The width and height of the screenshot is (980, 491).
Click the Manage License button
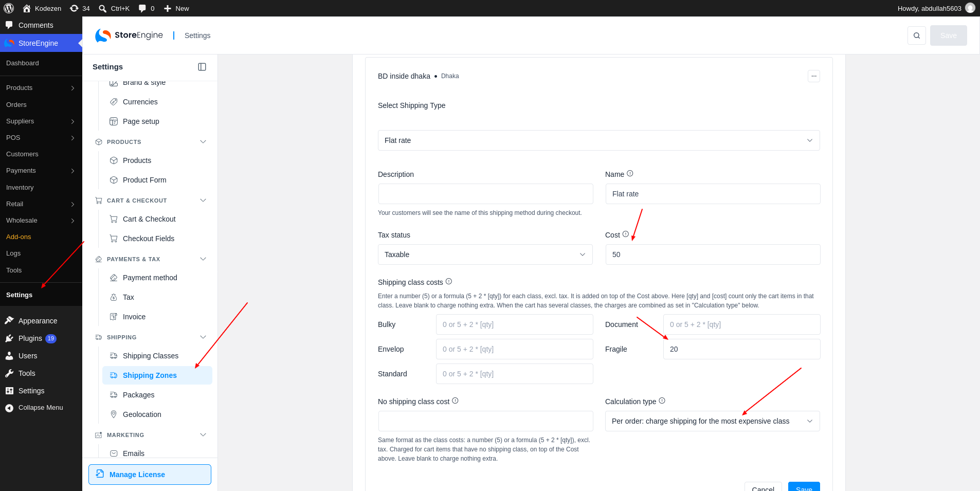click(150, 475)
